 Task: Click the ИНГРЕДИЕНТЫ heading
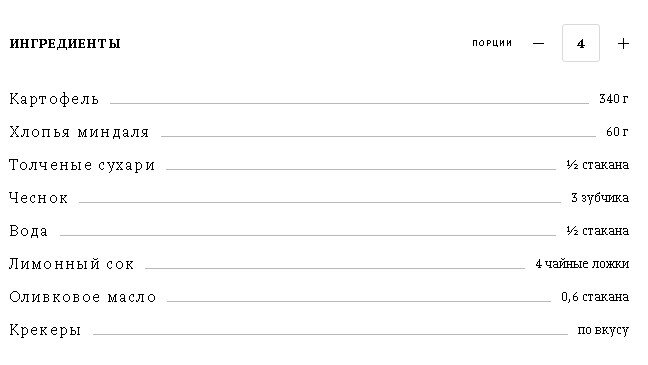[65, 43]
